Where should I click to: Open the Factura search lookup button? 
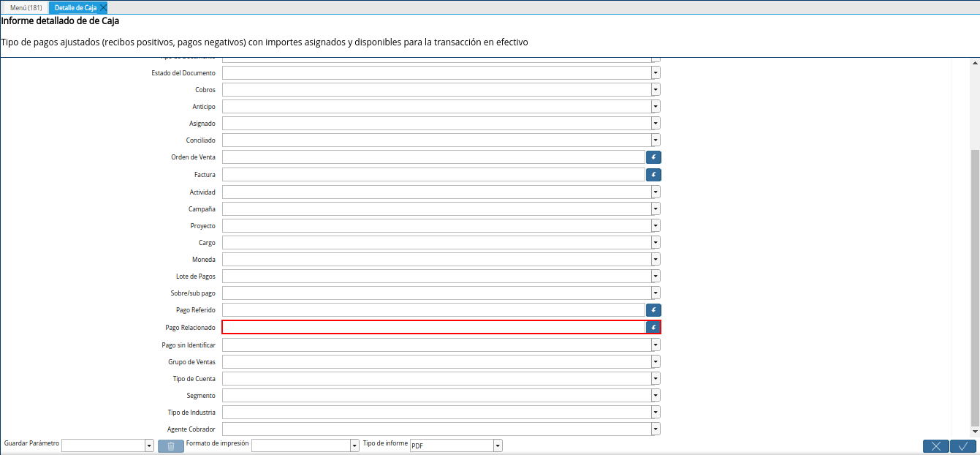[x=653, y=175]
